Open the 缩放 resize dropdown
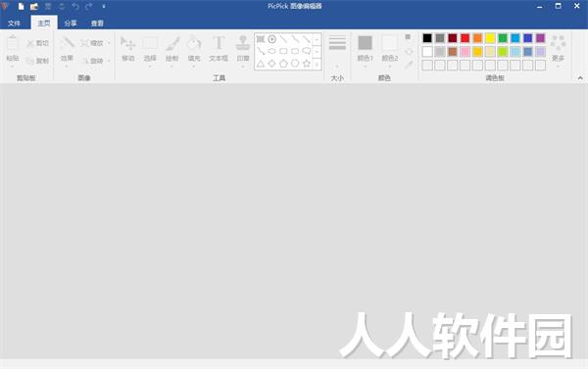The image size is (588, 369). coord(95,43)
